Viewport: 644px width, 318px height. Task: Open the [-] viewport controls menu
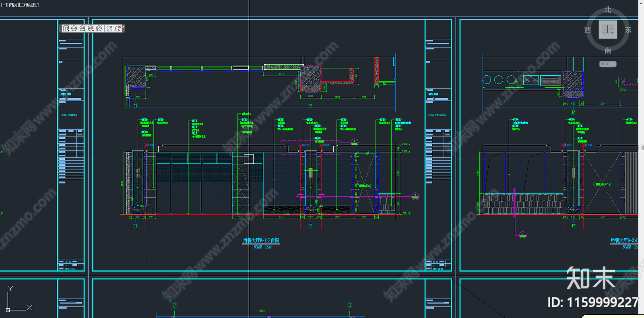tap(4, 5)
